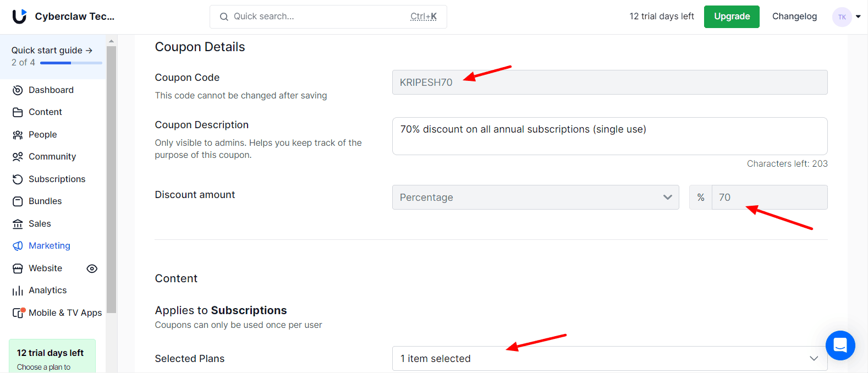868x373 pixels.
Task: Click the sidebar scroll up arrow
Action: tap(111, 41)
